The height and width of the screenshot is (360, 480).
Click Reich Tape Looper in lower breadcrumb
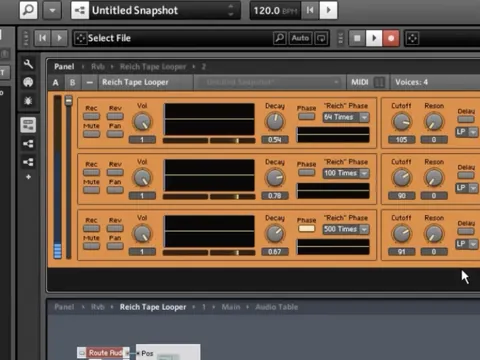click(x=153, y=307)
